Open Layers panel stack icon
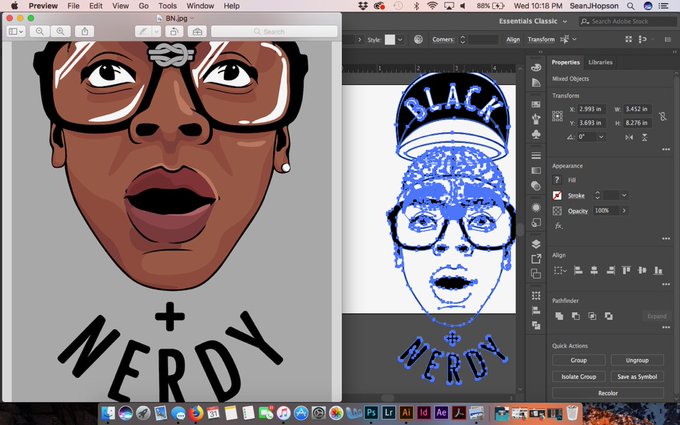680x425 pixels. (x=536, y=244)
